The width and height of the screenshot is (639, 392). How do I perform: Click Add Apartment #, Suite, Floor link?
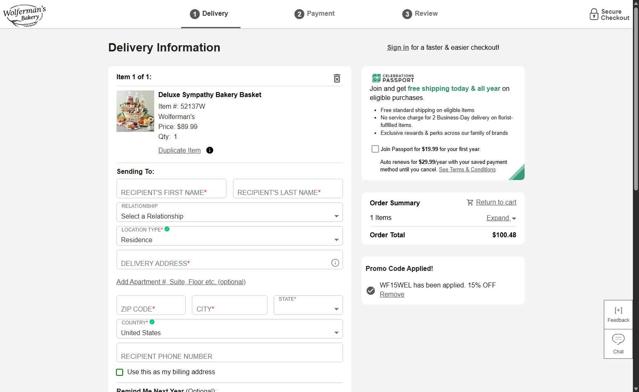pyautogui.click(x=181, y=282)
